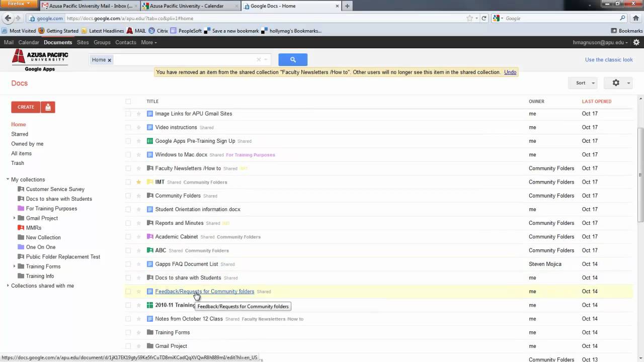The height and width of the screenshot is (362, 644).
Task: Open Trash in the left sidebar
Action: click(x=18, y=163)
